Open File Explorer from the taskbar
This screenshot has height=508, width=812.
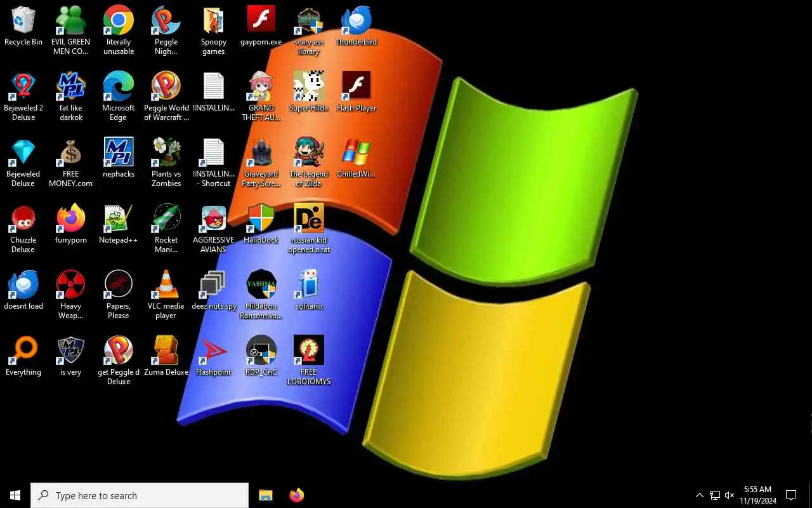(265, 495)
